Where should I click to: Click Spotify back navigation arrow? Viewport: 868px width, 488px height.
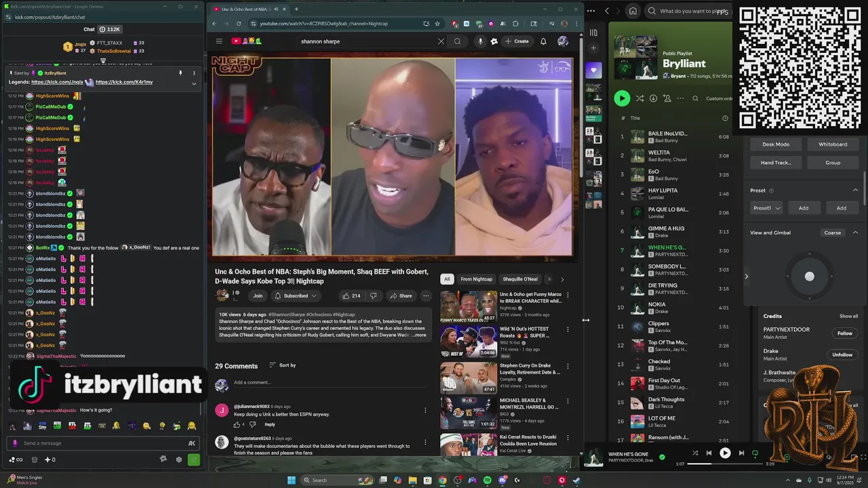click(607, 11)
